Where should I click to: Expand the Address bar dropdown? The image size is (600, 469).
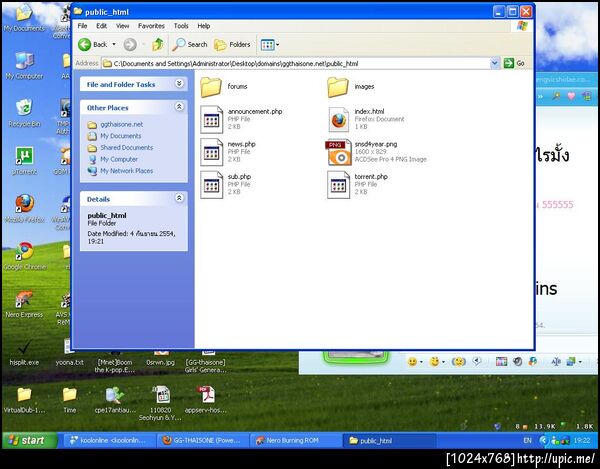click(x=494, y=63)
